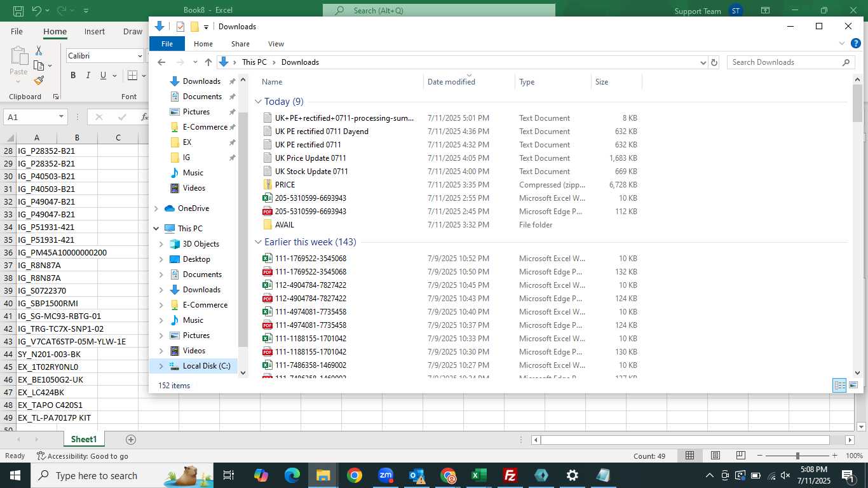868x488 pixels.
Task: Switch to the Explorer View tab
Action: tap(276, 44)
